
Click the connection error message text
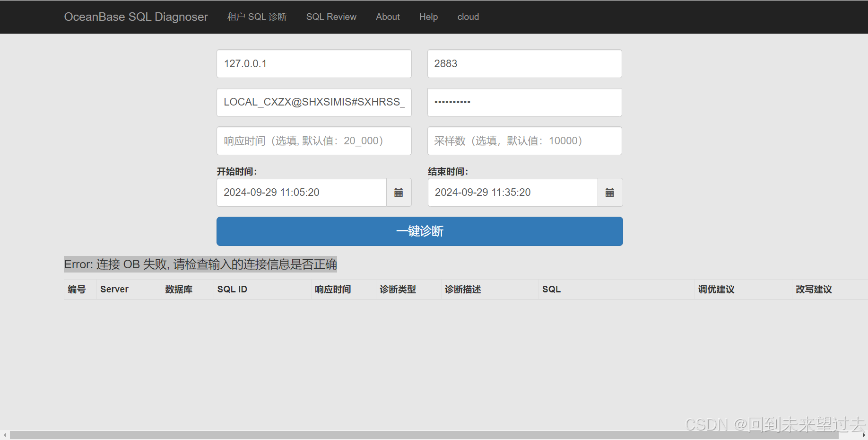point(200,264)
